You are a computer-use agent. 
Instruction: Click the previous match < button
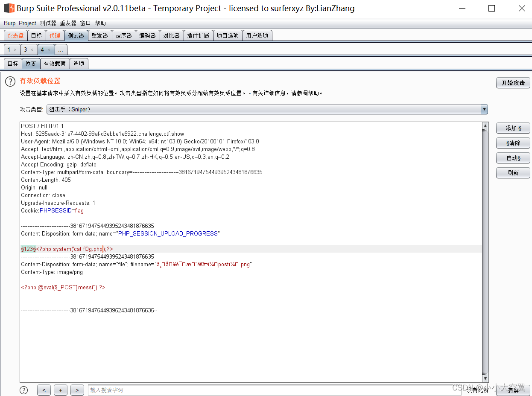pyautogui.click(x=44, y=390)
